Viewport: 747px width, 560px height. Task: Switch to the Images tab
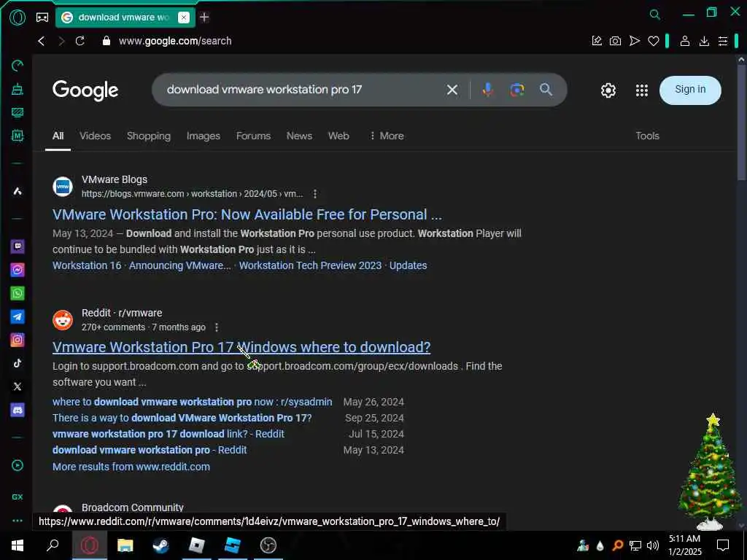[204, 136]
